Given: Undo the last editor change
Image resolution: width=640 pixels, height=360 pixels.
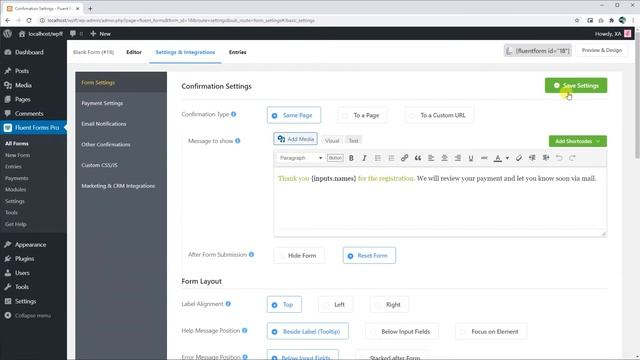Looking at the screenshot, I should click(x=559, y=158).
